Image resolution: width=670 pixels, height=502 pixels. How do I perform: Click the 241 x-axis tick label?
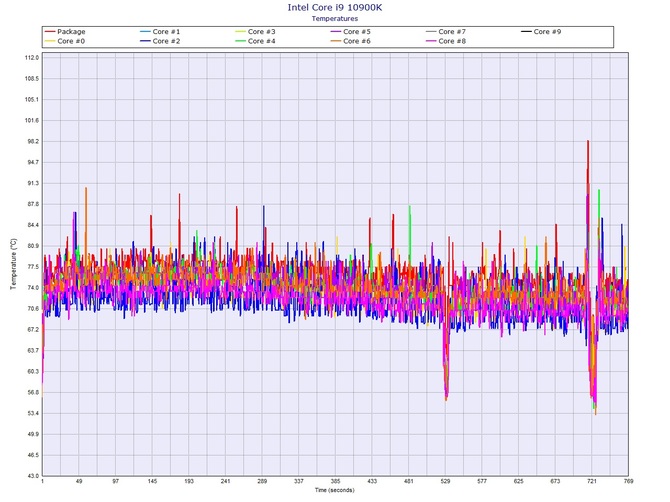(x=226, y=481)
